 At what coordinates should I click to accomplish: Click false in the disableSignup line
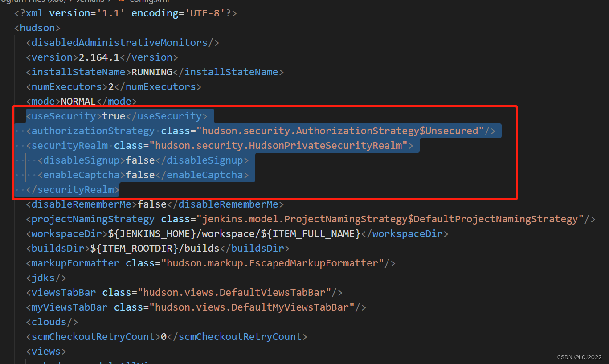coord(140,160)
